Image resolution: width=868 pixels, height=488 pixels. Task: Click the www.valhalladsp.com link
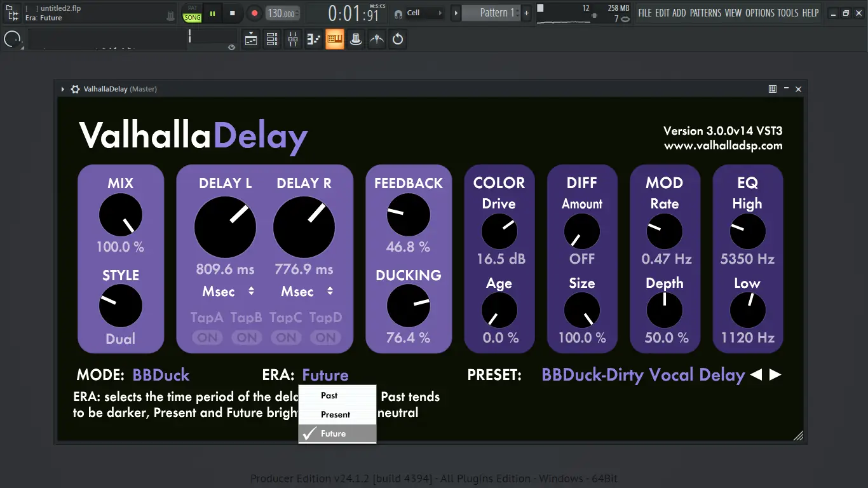point(723,146)
